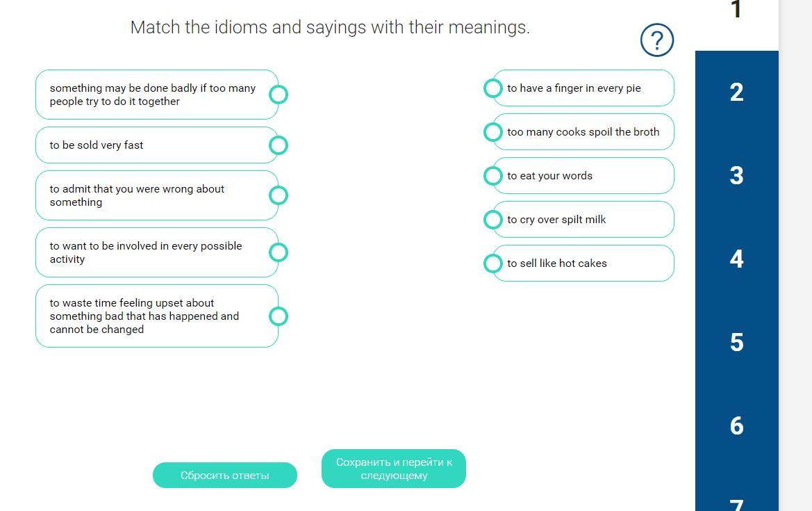This screenshot has width=812, height=511.
Task: Select connector circle for 'to be sold very fast'
Action: click(x=279, y=145)
